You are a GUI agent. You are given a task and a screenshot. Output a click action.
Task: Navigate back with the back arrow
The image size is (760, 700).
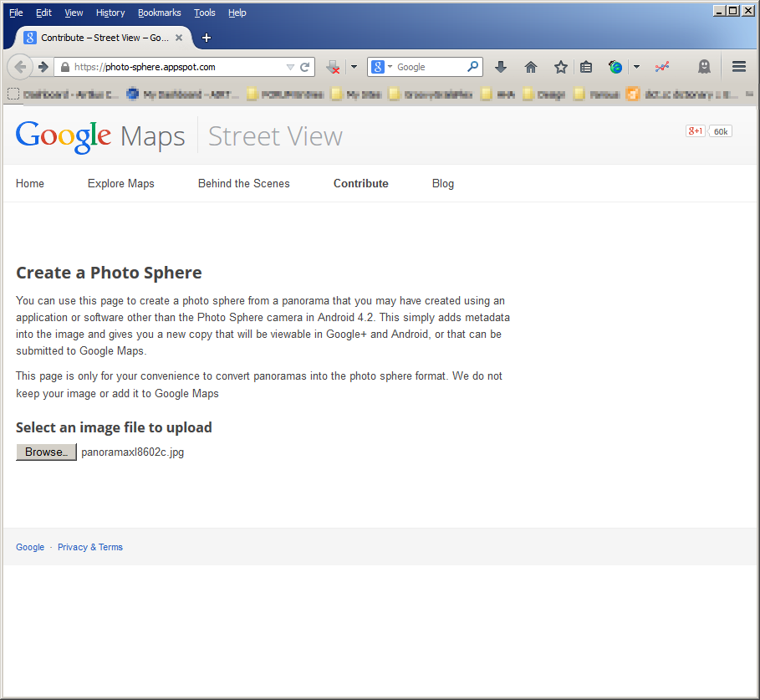click(x=20, y=66)
